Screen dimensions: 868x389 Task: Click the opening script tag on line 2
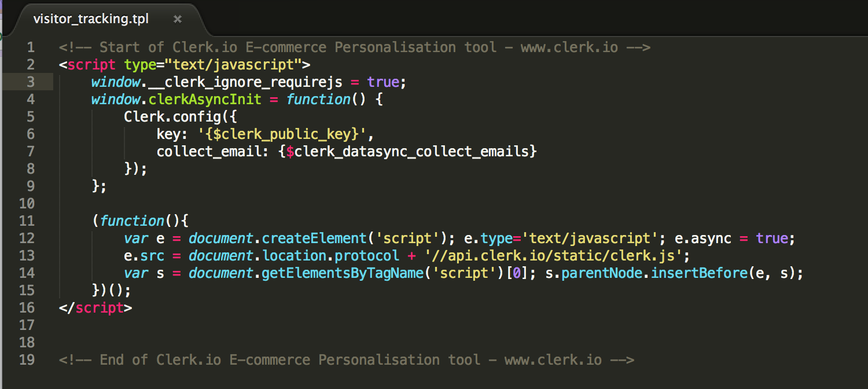pyautogui.click(x=91, y=65)
